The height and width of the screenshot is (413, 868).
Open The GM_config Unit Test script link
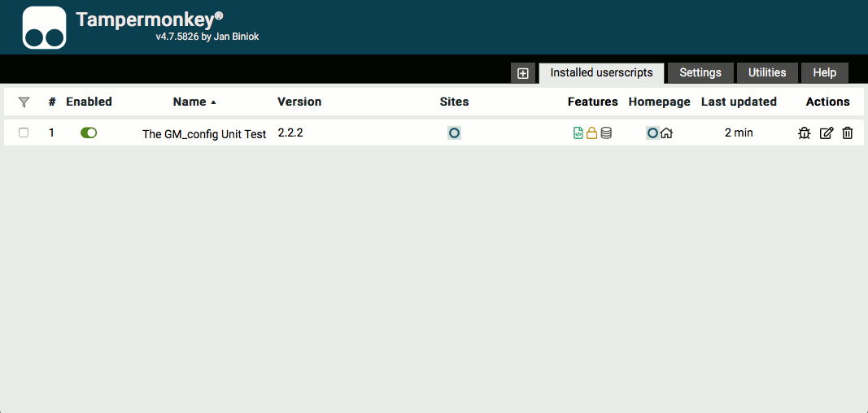click(204, 134)
